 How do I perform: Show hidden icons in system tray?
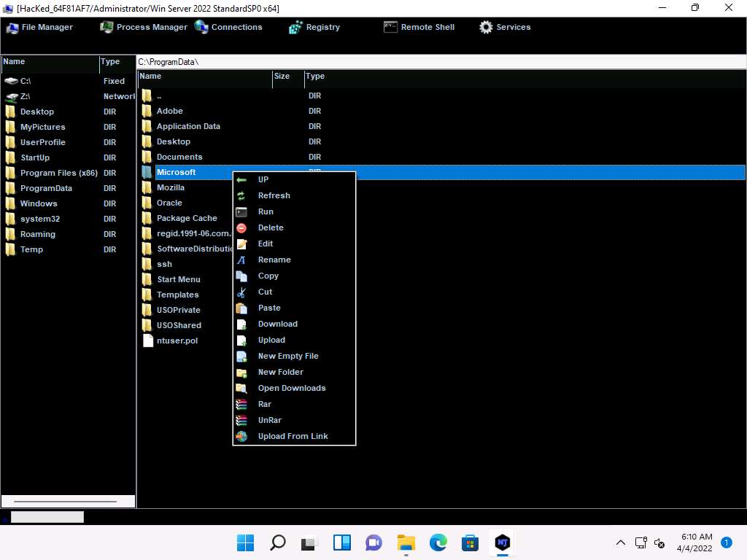(x=621, y=542)
